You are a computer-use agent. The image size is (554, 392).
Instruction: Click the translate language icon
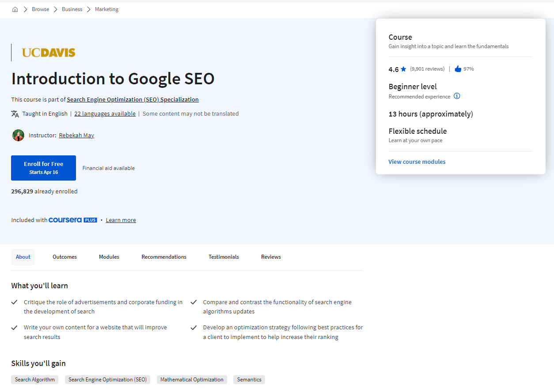point(15,114)
